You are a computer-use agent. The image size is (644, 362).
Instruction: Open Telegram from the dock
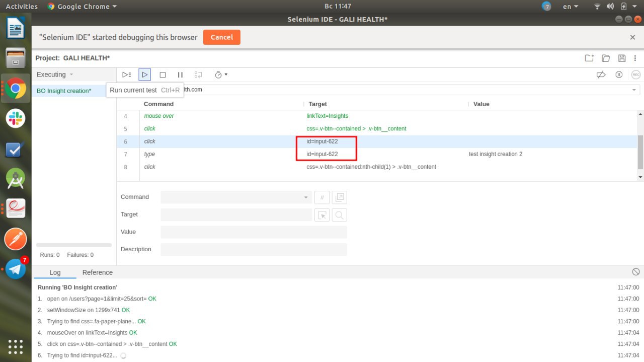tap(16, 269)
